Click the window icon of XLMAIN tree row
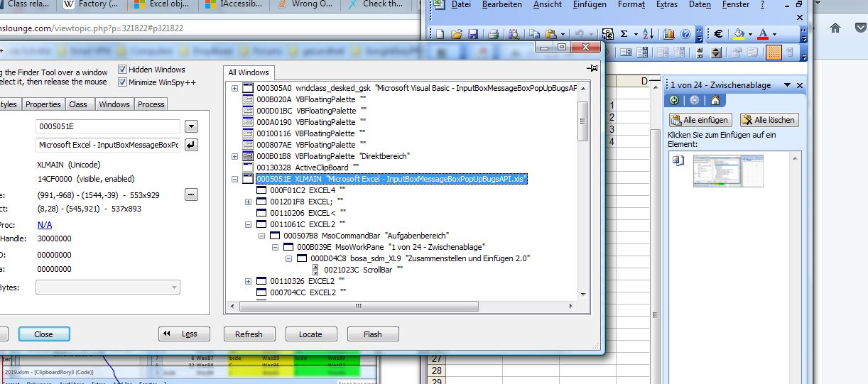This screenshot has width=868, height=384. 248,179
